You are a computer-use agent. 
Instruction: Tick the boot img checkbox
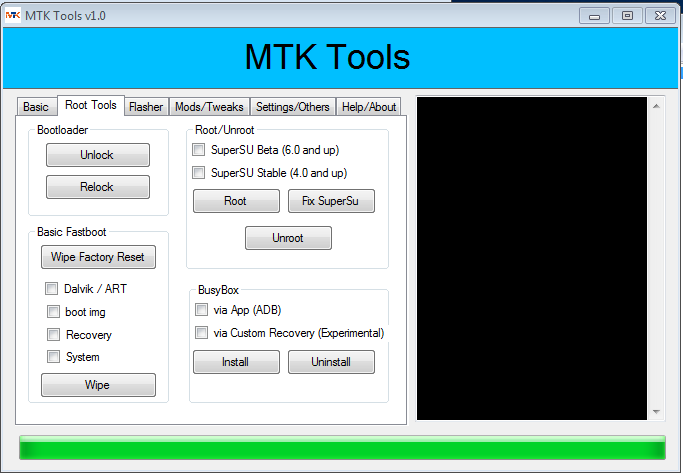pos(53,311)
